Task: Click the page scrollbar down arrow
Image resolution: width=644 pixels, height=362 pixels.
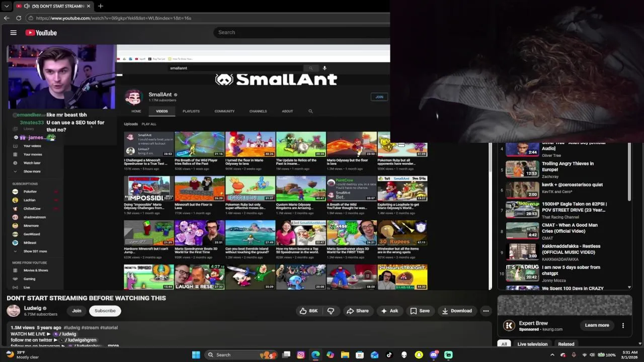Action: click(640, 343)
